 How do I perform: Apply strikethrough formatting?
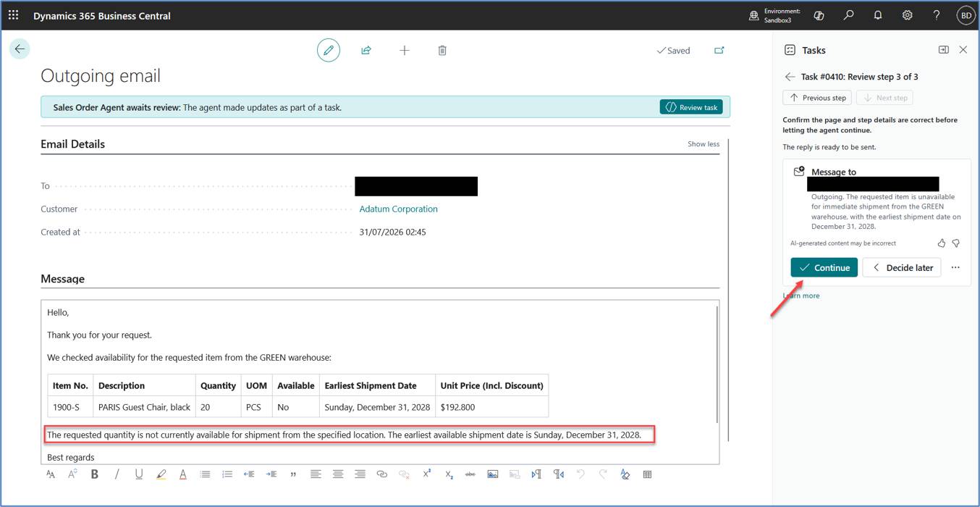pos(470,474)
